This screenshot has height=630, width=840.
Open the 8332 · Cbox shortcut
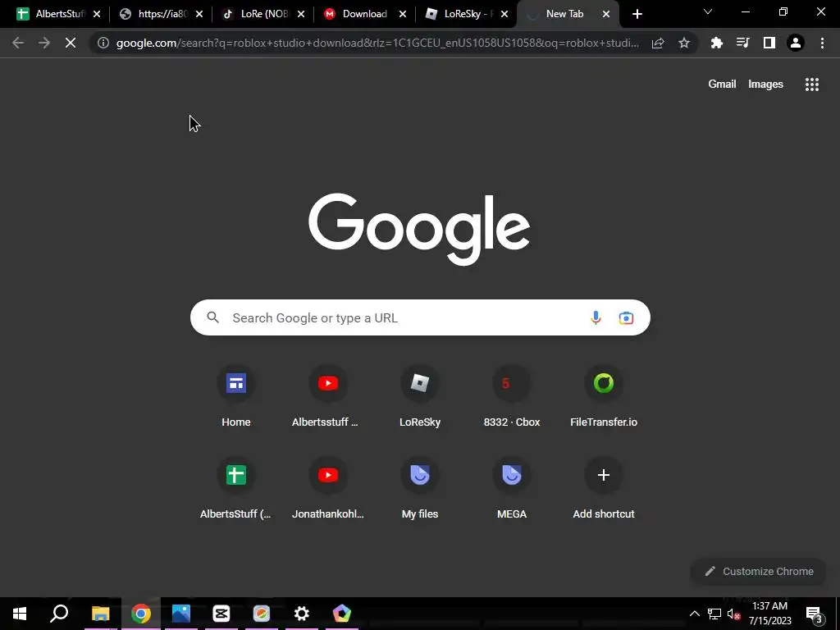(512, 397)
